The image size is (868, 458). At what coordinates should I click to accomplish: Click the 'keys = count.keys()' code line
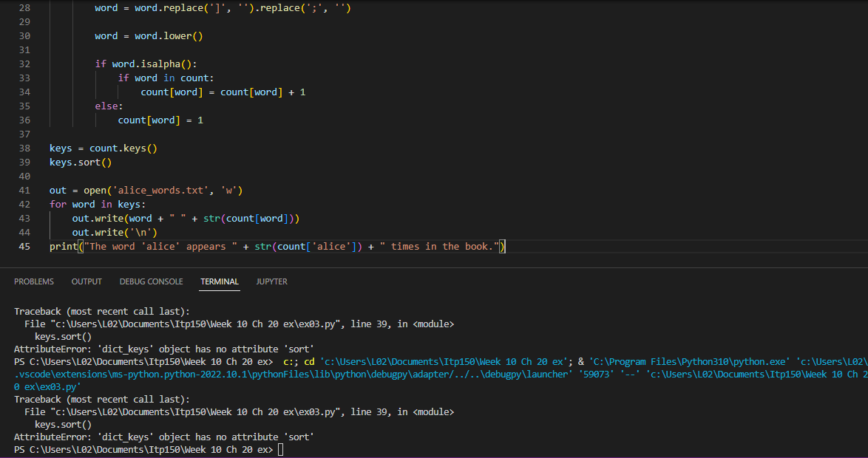point(104,148)
